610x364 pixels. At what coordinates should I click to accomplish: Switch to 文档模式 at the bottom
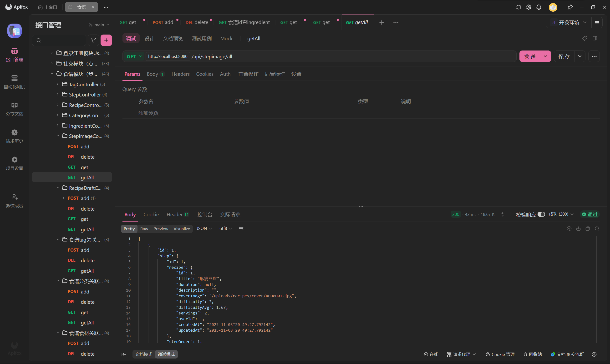pos(143,354)
